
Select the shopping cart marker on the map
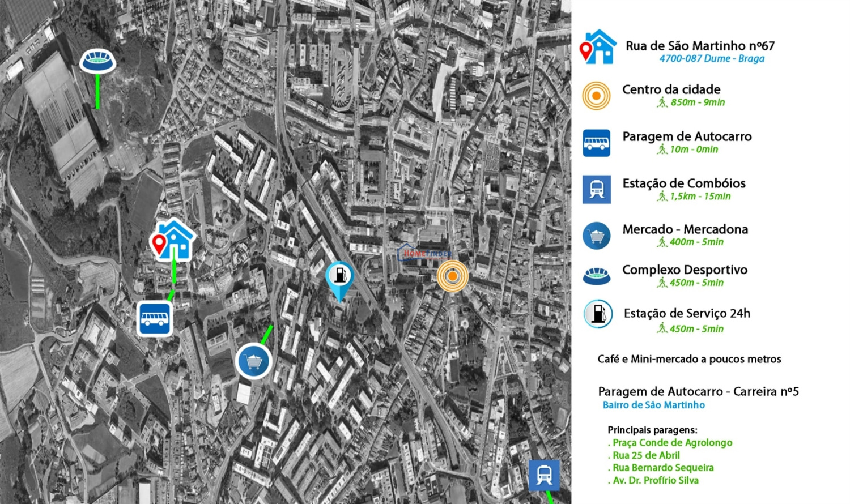click(253, 361)
